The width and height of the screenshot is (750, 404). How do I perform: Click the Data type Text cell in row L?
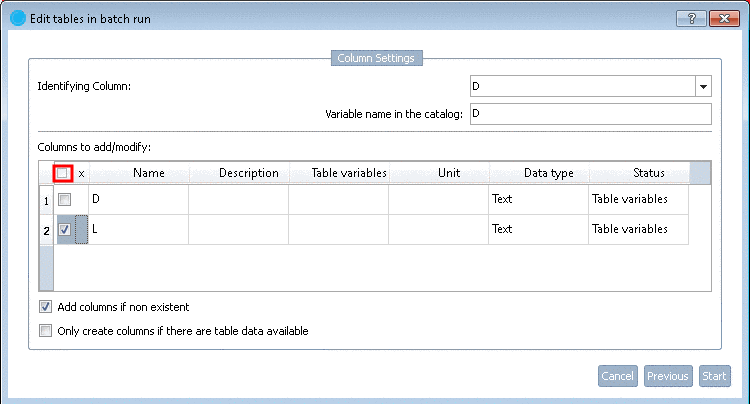539,229
